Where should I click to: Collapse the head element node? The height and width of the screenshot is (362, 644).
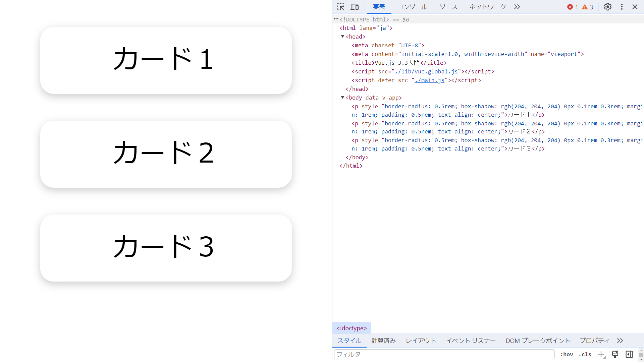click(x=342, y=37)
